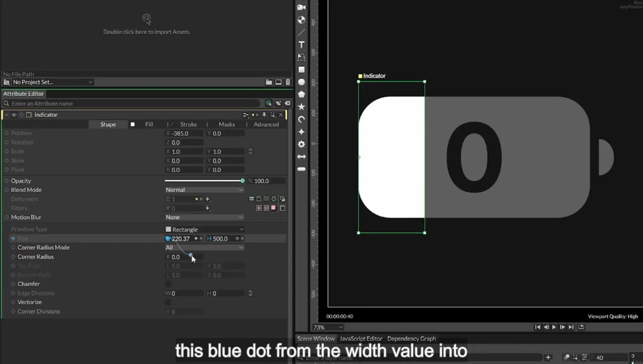643x364 pixels.
Task: Select the Arrow shape tool
Action: pyautogui.click(x=301, y=157)
